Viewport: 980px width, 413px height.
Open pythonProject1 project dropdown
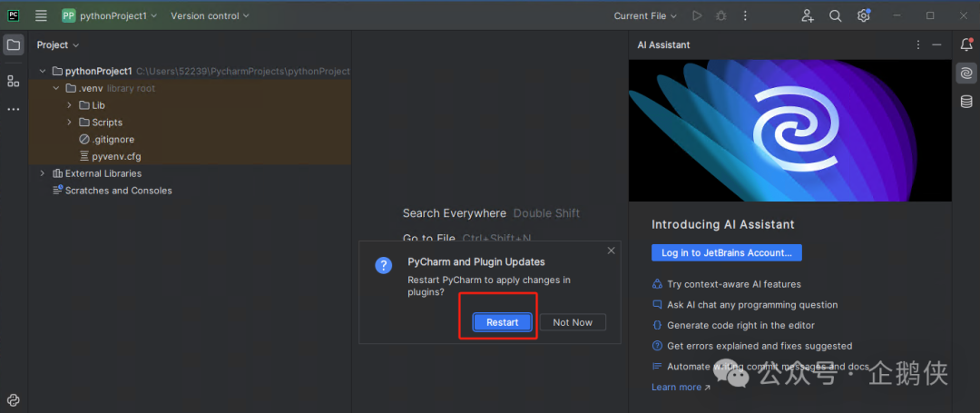click(x=119, y=15)
